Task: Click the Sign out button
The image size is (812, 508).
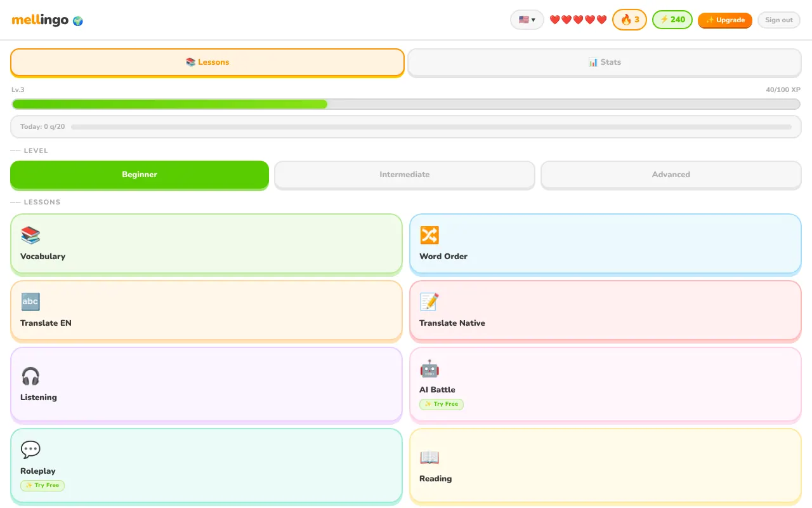Action: pyautogui.click(x=779, y=20)
